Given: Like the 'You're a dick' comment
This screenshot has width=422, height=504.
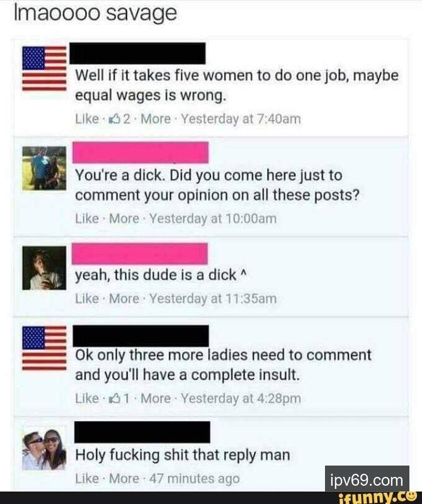Looking at the screenshot, I should coord(87,219).
